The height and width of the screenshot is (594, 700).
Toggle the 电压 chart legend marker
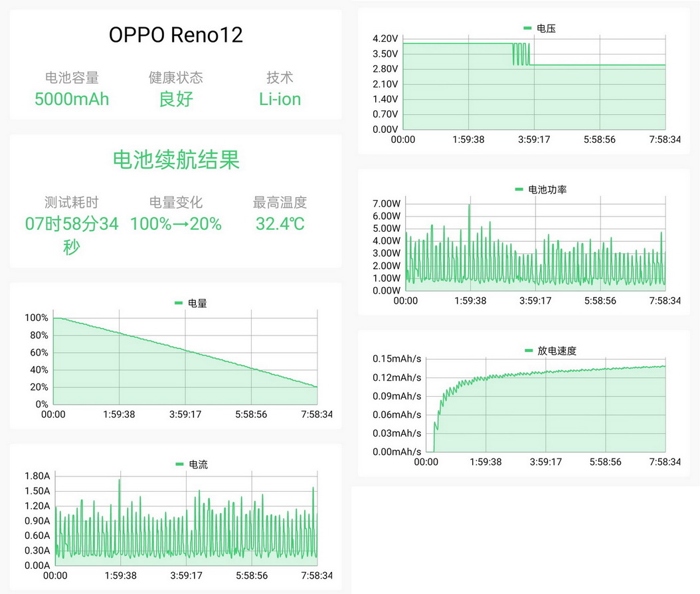(527, 28)
